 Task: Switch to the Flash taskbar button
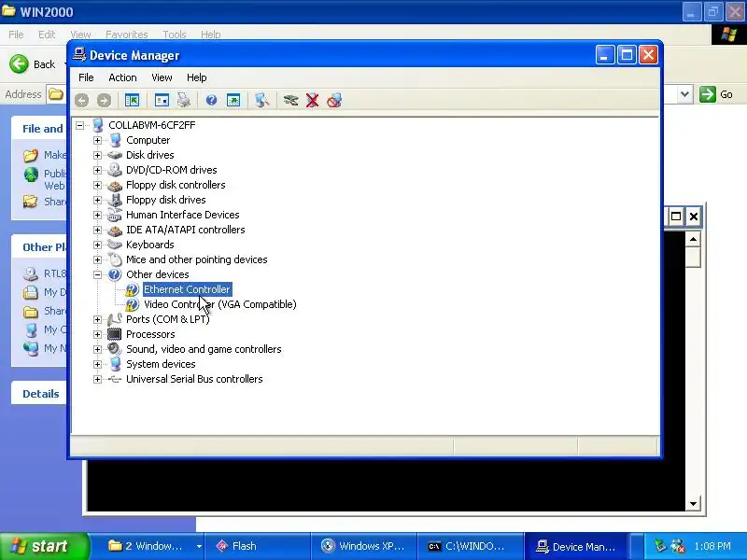258,546
